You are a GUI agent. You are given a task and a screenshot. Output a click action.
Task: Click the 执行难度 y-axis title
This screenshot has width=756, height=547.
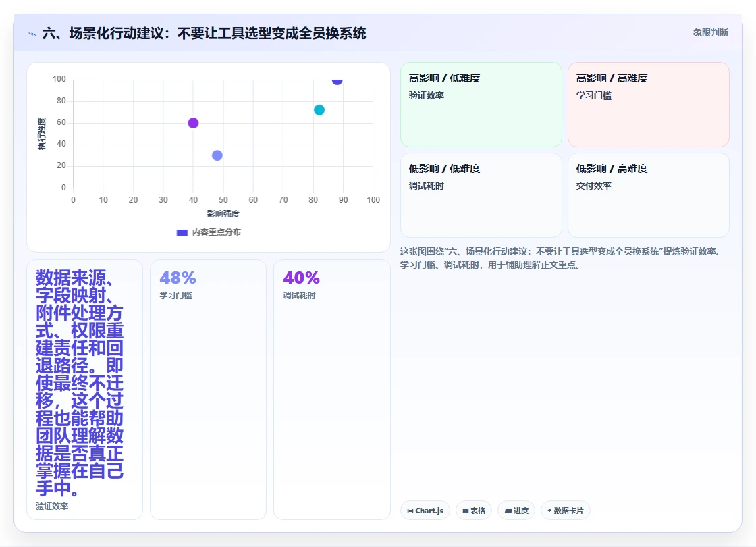[42, 134]
